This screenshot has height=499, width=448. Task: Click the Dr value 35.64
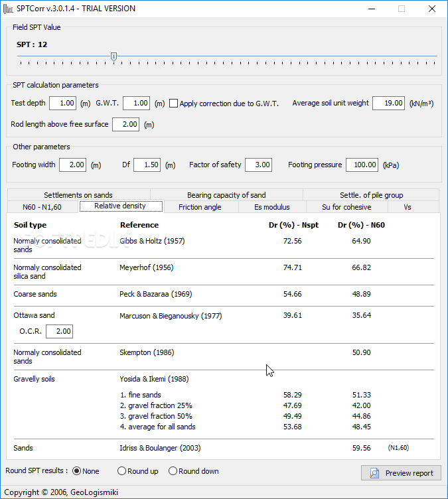pyautogui.click(x=362, y=315)
